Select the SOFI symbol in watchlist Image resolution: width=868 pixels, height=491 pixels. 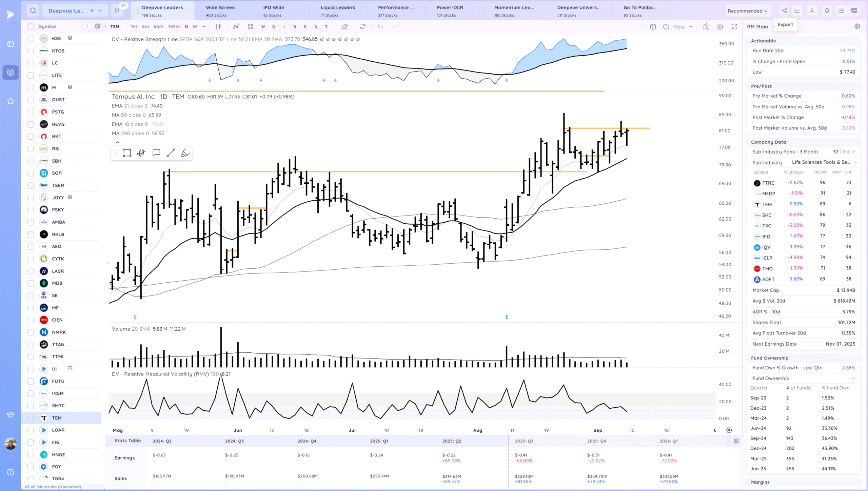tap(57, 173)
